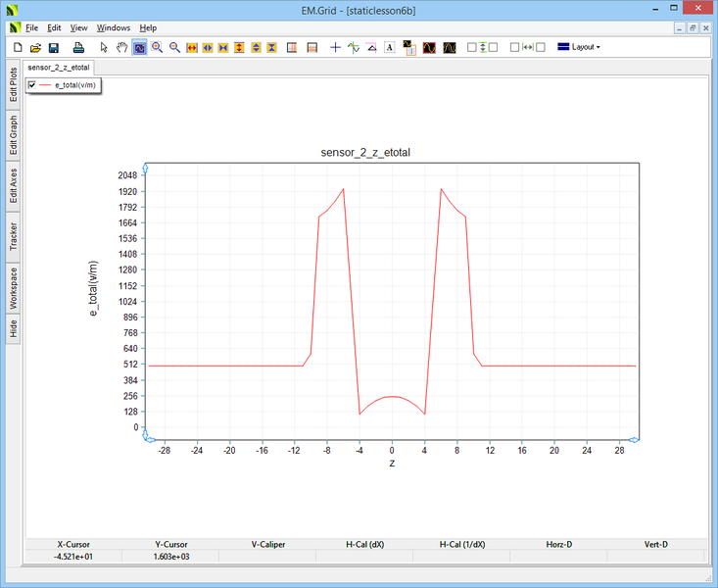Click the zoom out magnifier icon
Viewport: 718px width, 588px height.
(174, 47)
